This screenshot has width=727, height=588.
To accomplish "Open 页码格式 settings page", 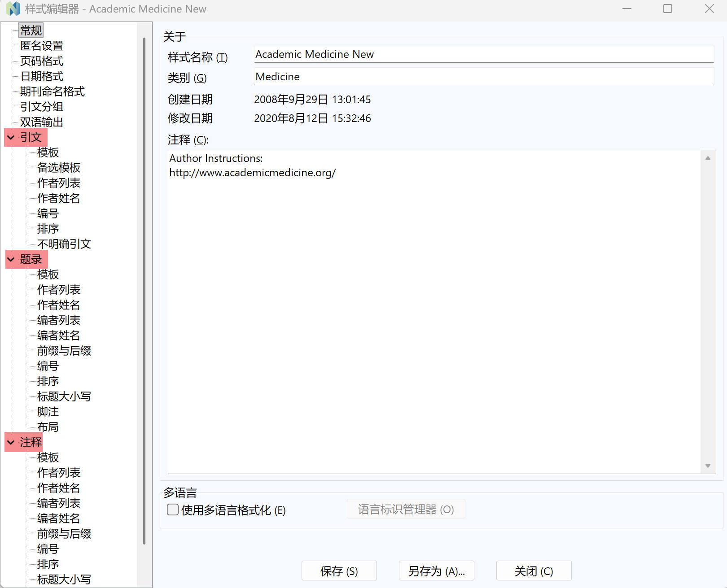I will click(x=42, y=61).
